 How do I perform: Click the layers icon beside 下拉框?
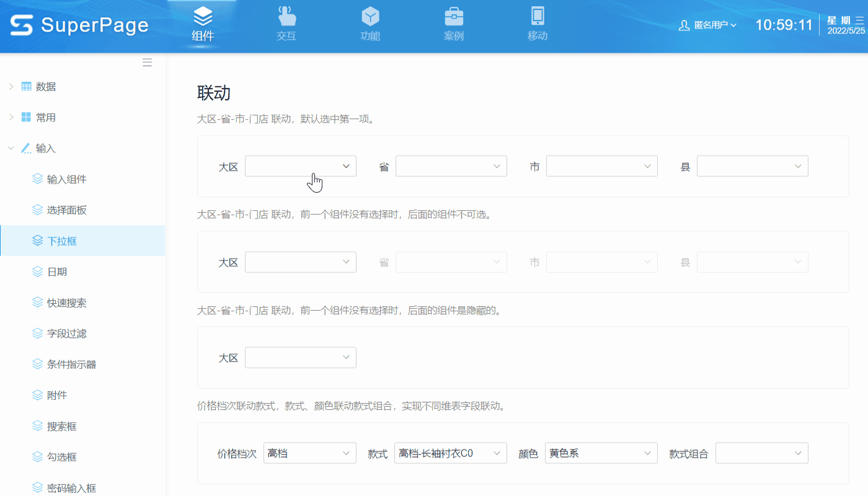(38, 241)
